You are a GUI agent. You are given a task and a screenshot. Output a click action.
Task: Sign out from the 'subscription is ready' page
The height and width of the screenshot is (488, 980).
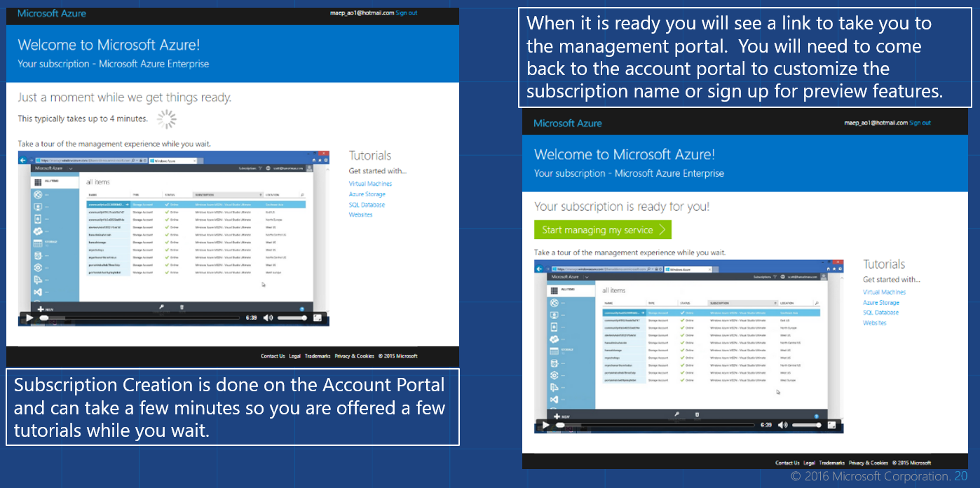coord(920,123)
